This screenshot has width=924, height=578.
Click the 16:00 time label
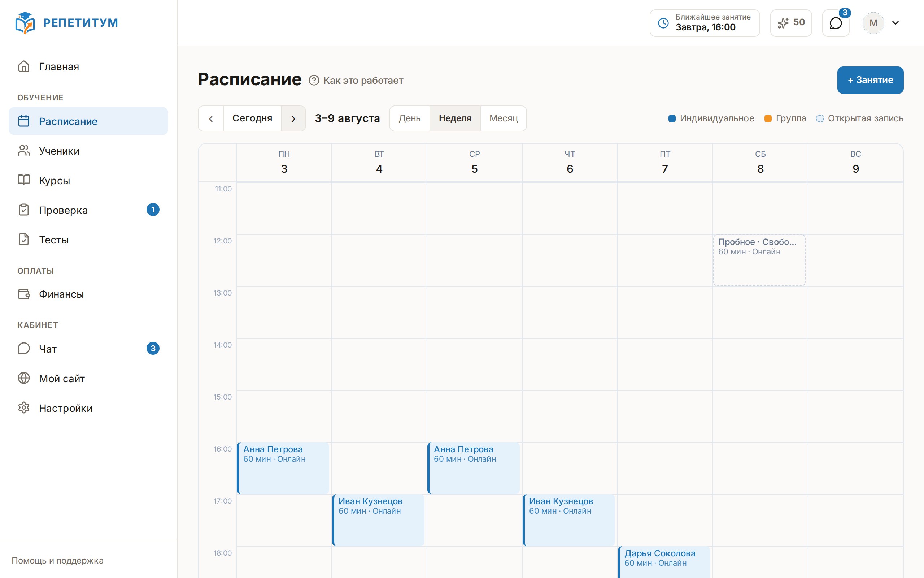[223, 449]
